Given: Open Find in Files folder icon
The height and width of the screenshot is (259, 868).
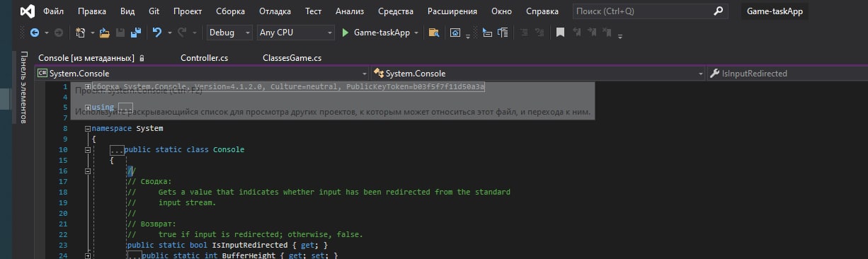Looking at the screenshot, I should [x=434, y=33].
